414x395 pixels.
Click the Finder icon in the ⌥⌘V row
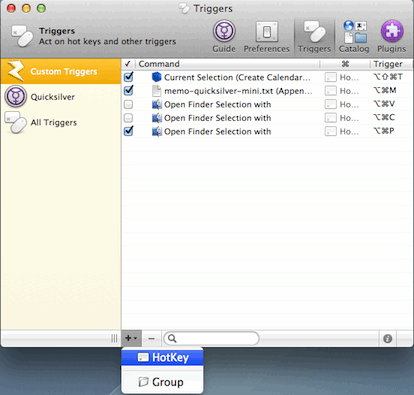pyautogui.click(x=157, y=104)
